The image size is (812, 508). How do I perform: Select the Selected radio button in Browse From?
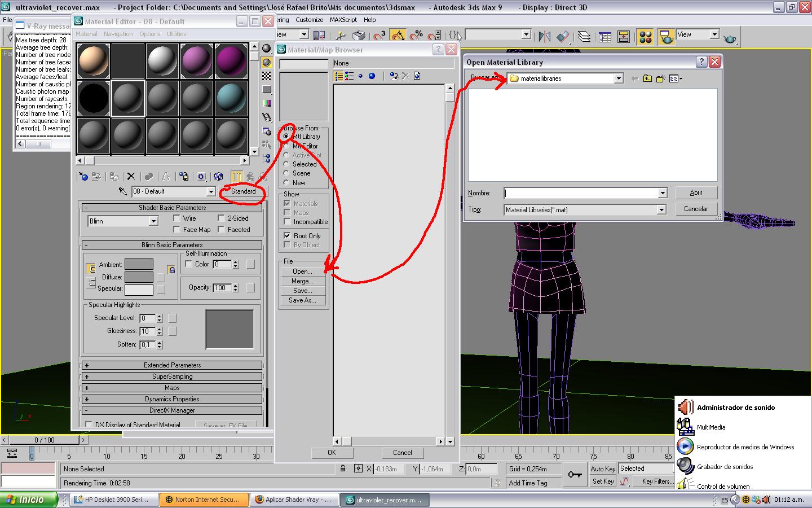286,164
